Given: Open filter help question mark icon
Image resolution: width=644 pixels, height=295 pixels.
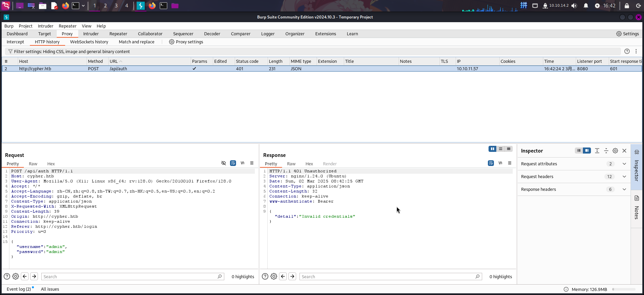Looking at the screenshot, I should coord(627,51).
